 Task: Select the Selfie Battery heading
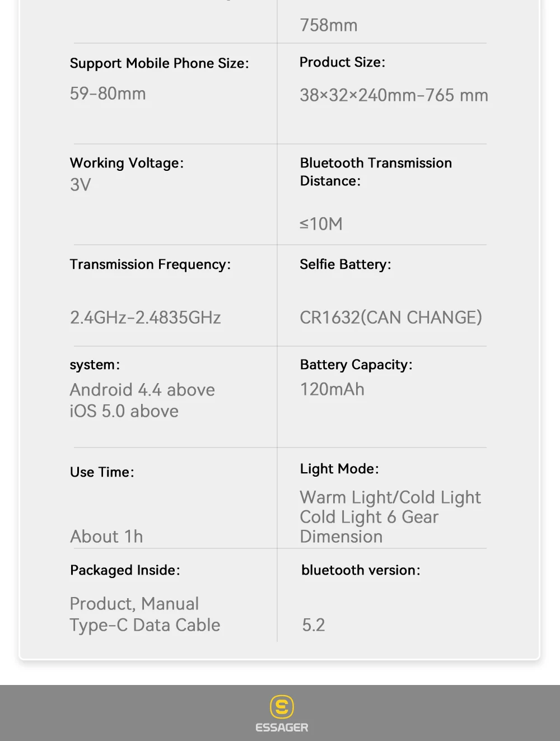345,264
